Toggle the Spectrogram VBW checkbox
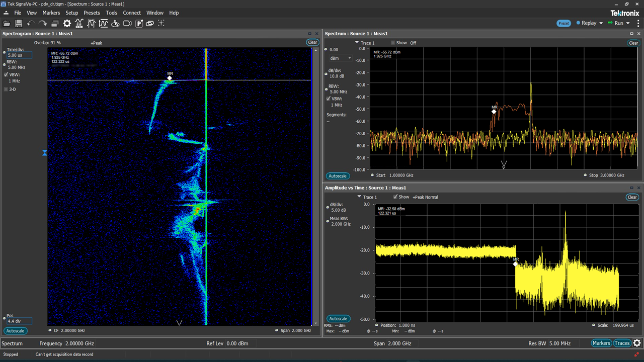Image resolution: width=644 pixels, height=362 pixels. tap(6, 74)
